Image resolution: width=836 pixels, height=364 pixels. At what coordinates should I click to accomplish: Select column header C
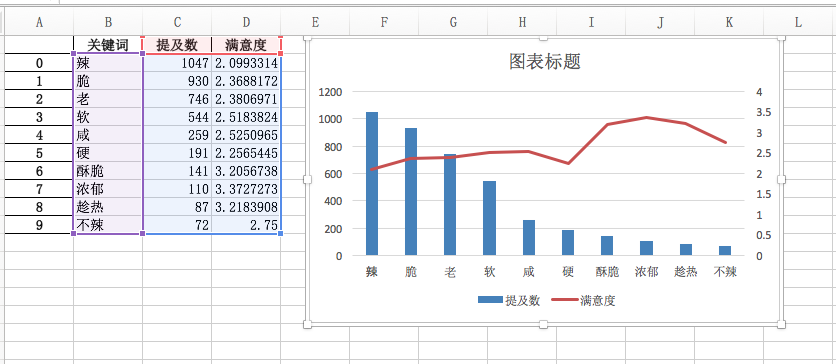click(x=177, y=22)
